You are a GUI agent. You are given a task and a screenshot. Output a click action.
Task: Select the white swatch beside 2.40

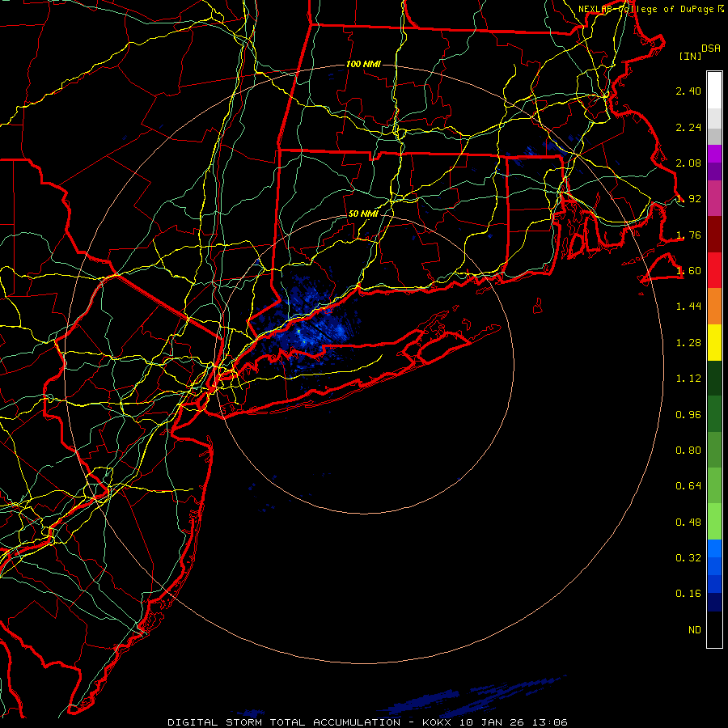(714, 91)
